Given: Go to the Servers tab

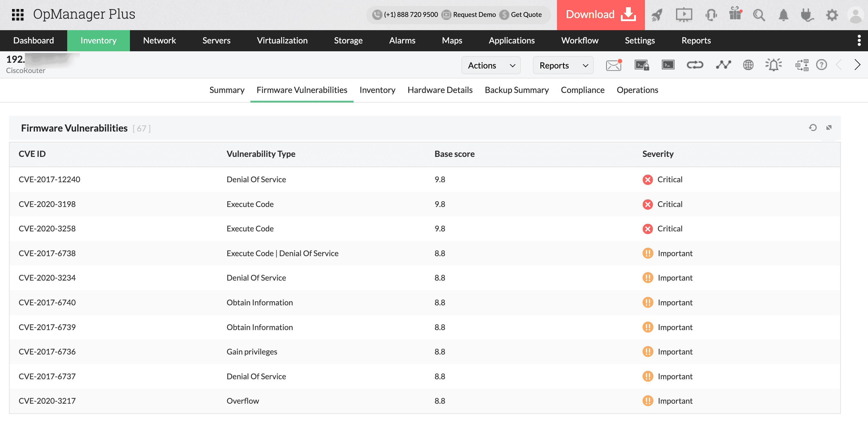Looking at the screenshot, I should click(x=216, y=40).
